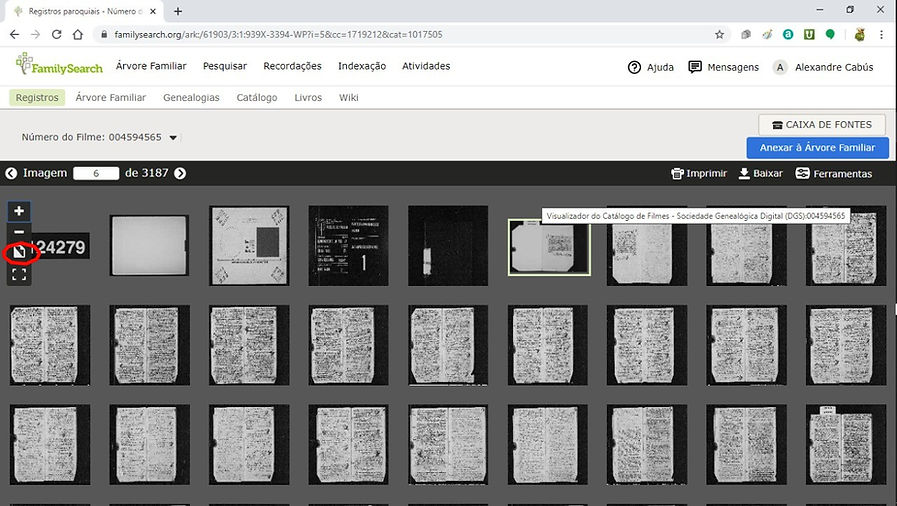Go back in browser
897x506 pixels.
point(14,34)
